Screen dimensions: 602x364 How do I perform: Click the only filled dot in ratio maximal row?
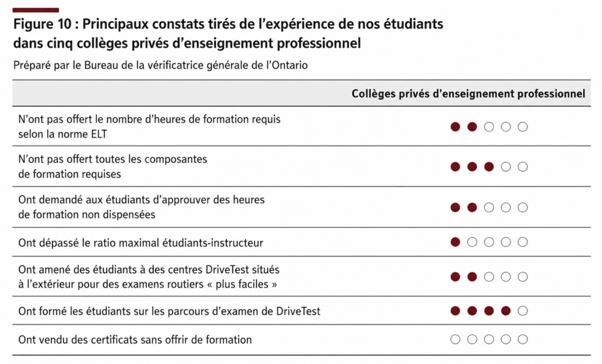456,242
